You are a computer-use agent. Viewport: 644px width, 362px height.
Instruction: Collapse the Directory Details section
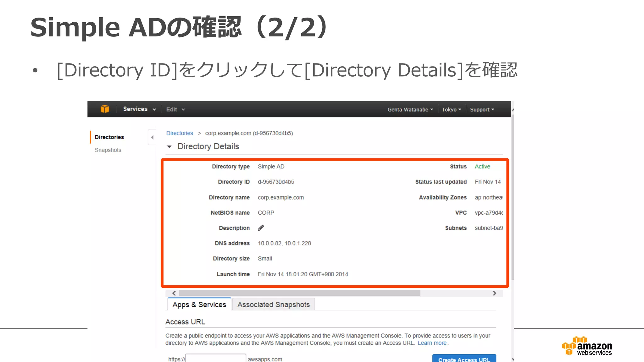tap(169, 146)
